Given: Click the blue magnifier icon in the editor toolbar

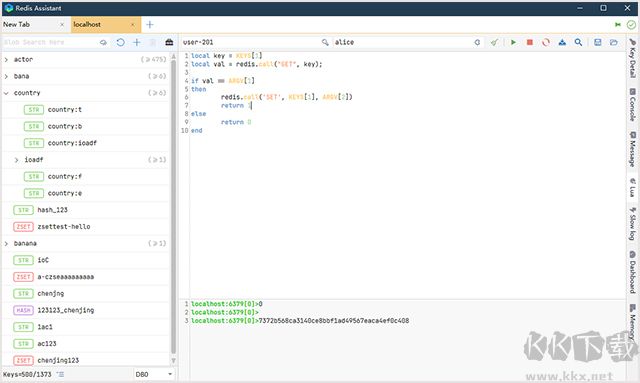Looking at the screenshot, I should pyautogui.click(x=578, y=42).
